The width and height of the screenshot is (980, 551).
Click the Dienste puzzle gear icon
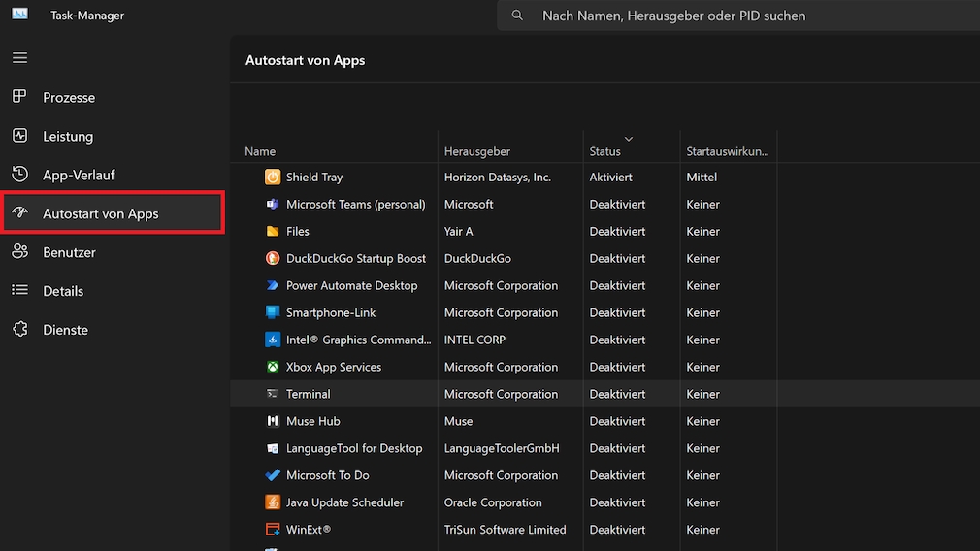(x=20, y=329)
